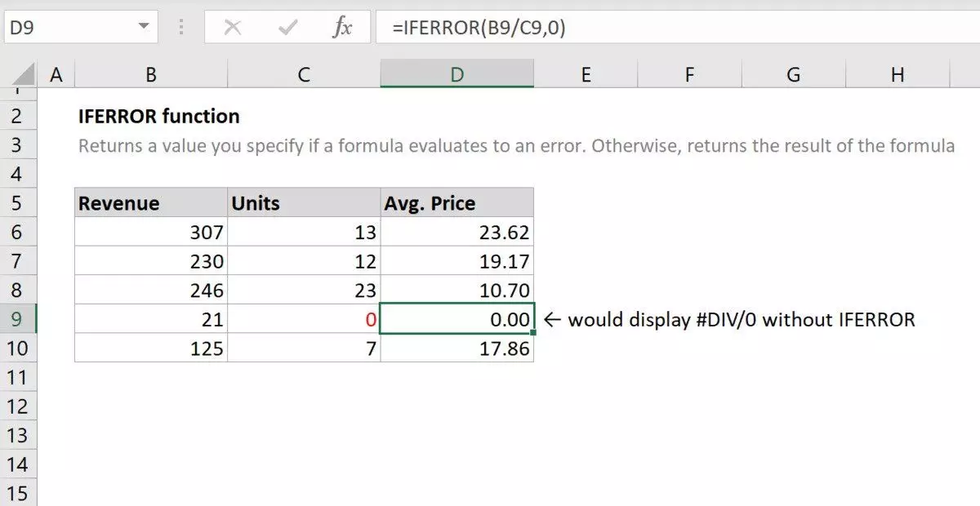Screen dimensions: 980x506
Task: Select column B header
Action: 151,75
